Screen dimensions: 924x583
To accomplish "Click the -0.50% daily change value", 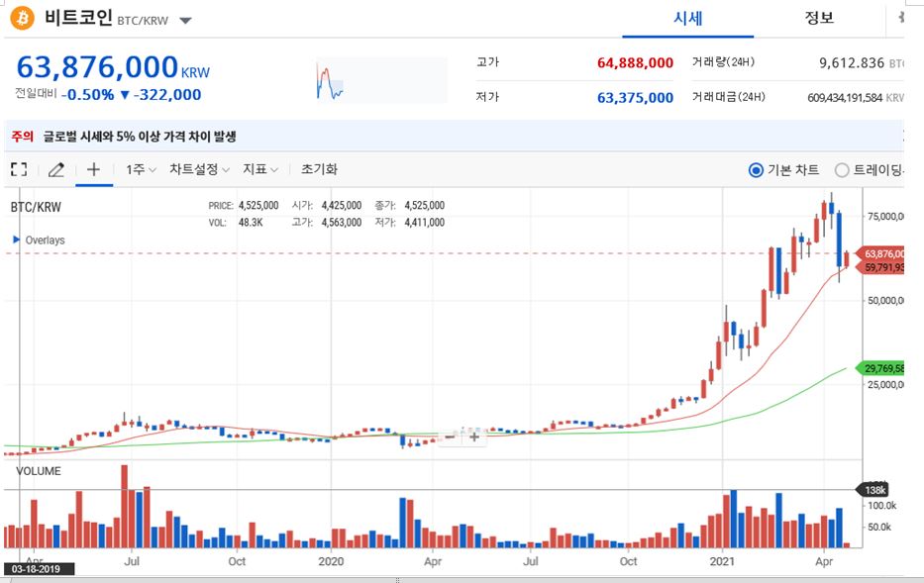I will [x=88, y=95].
